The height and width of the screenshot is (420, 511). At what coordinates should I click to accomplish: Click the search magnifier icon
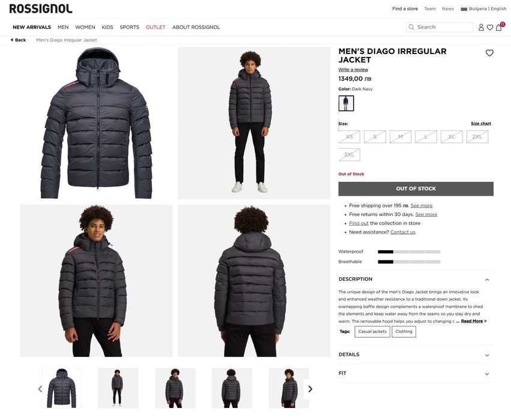[411, 27]
